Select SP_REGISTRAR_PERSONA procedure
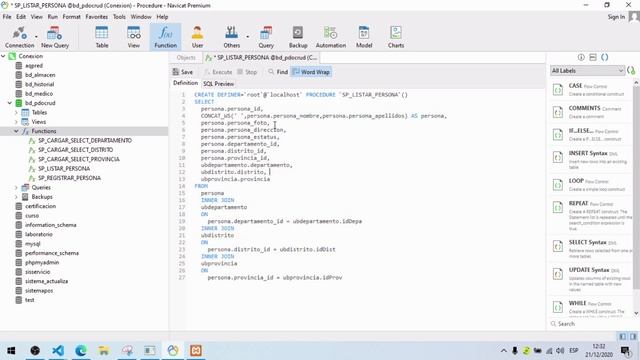640x360 pixels. click(x=69, y=178)
